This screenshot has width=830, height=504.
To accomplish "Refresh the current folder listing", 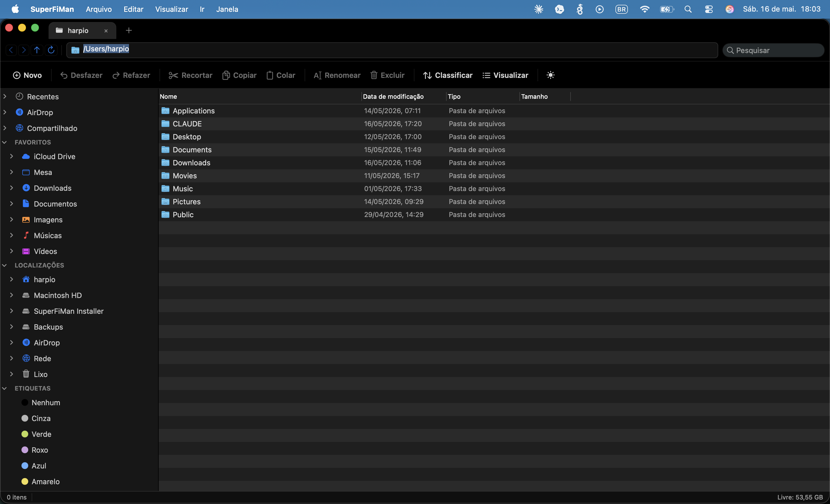I will pyautogui.click(x=51, y=50).
